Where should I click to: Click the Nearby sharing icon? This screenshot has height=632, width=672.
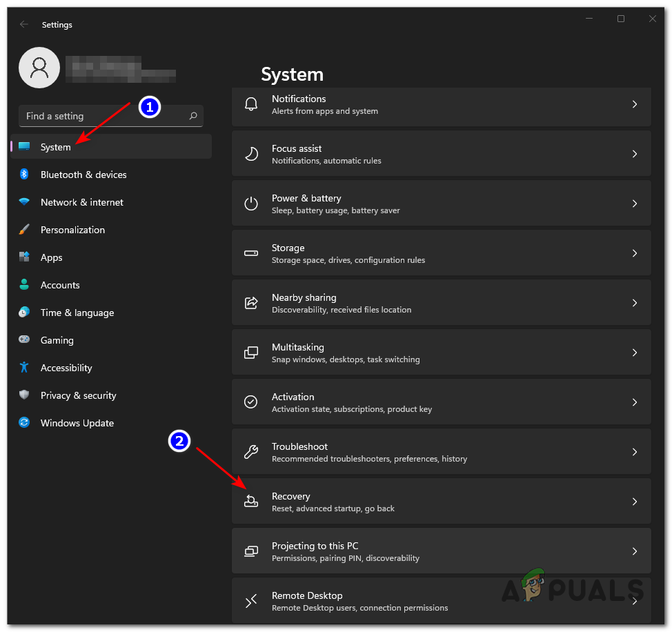click(x=250, y=303)
